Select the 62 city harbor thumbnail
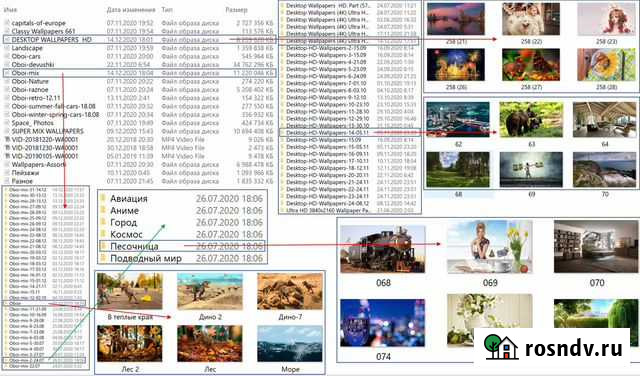The width and height of the screenshot is (640, 376). (458, 120)
